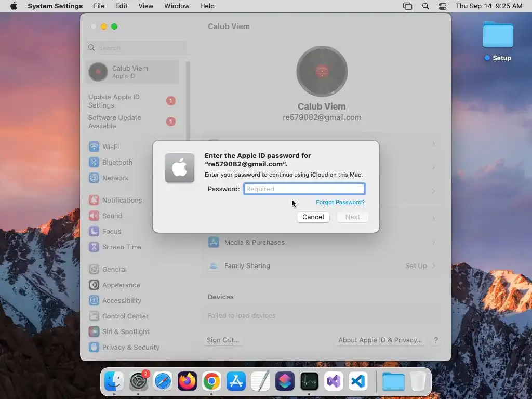Open the Control Center icon in sidebar

pyautogui.click(x=94, y=316)
